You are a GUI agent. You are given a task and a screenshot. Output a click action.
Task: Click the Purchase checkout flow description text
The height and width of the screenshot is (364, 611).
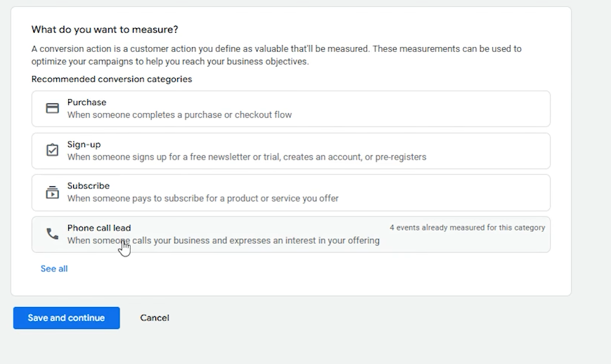click(x=179, y=115)
